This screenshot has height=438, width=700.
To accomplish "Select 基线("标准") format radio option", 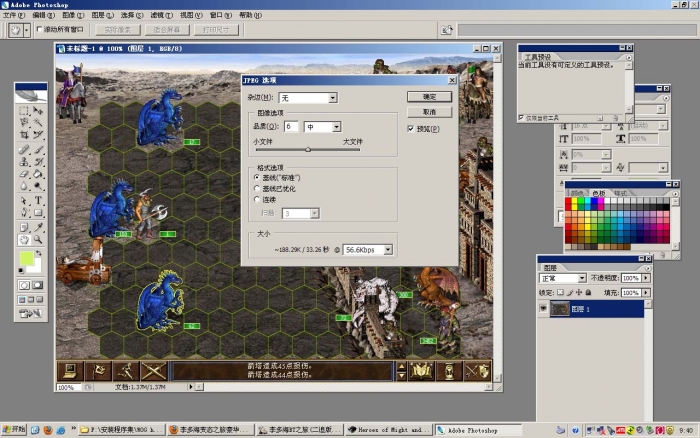I will [x=257, y=178].
